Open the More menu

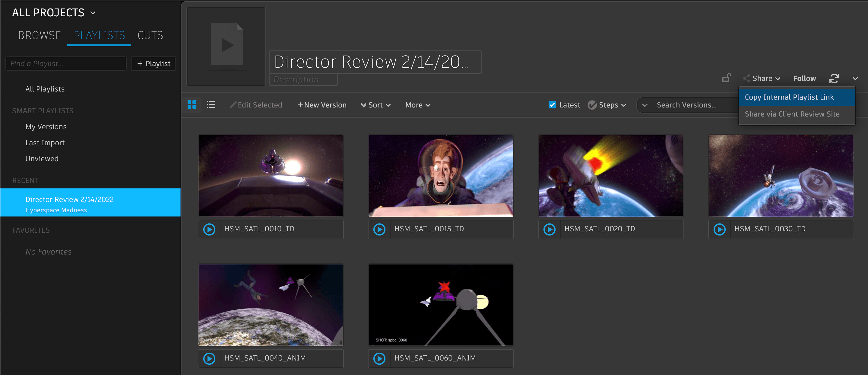tap(417, 105)
